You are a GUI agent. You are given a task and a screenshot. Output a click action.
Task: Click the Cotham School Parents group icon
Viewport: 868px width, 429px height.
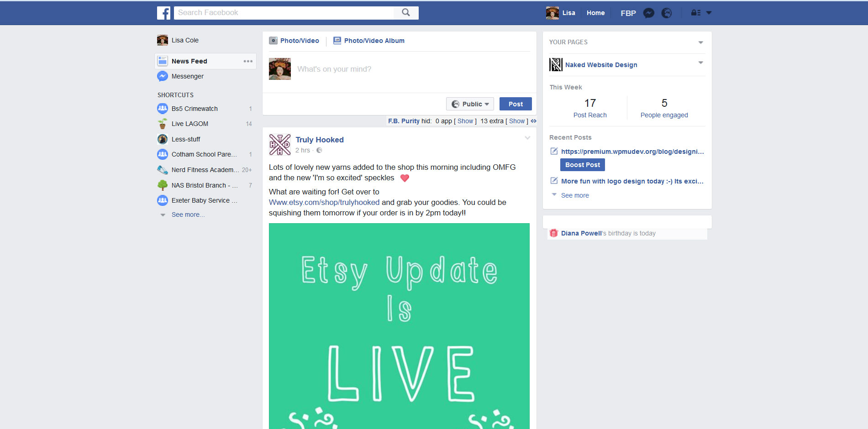tap(163, 154)
